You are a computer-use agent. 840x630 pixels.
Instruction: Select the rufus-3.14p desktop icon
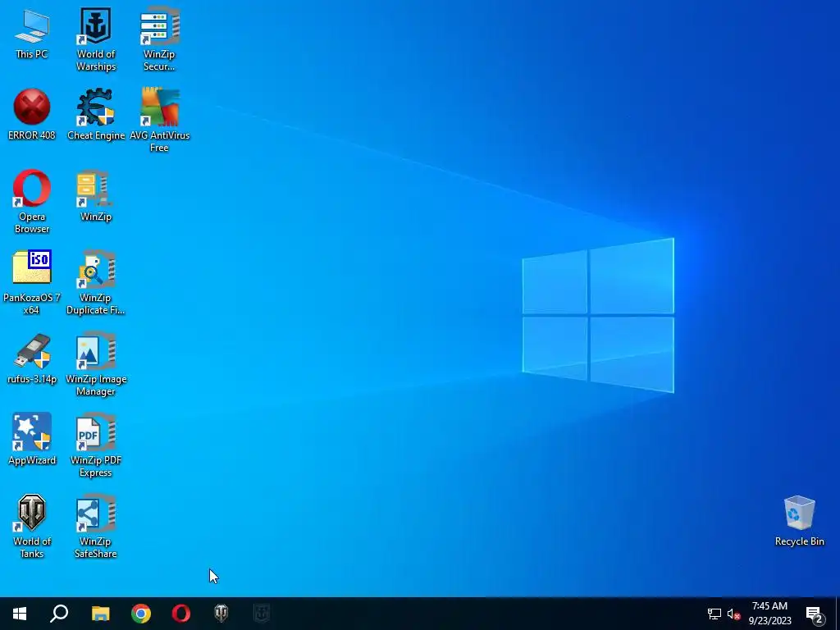click(x=32, y=358)
